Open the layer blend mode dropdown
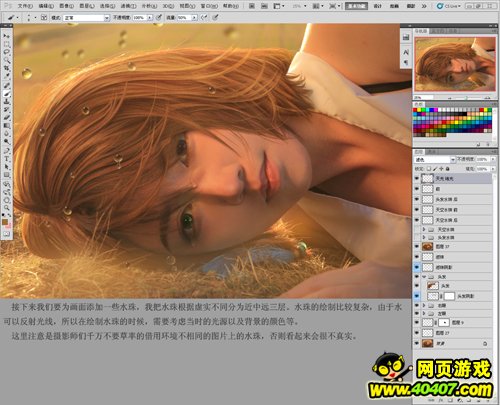This screenshot has height=405, width=500. click(435, 160)
